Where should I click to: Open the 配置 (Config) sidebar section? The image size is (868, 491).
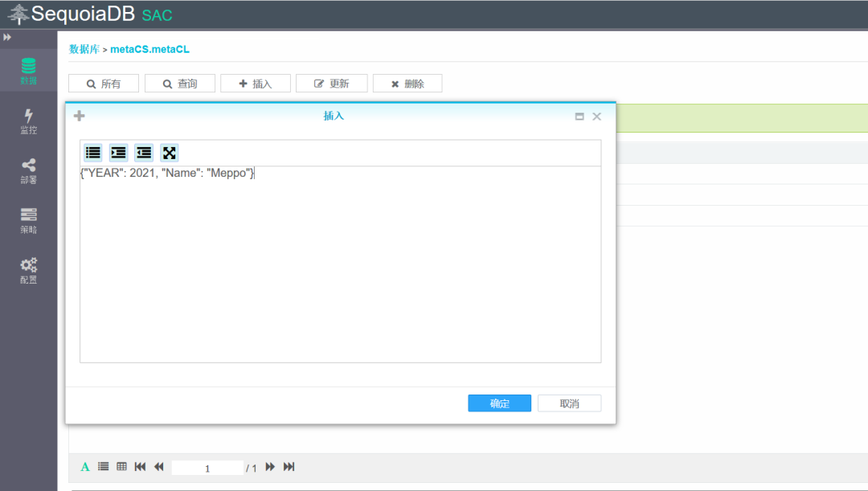tap(28, 271)
